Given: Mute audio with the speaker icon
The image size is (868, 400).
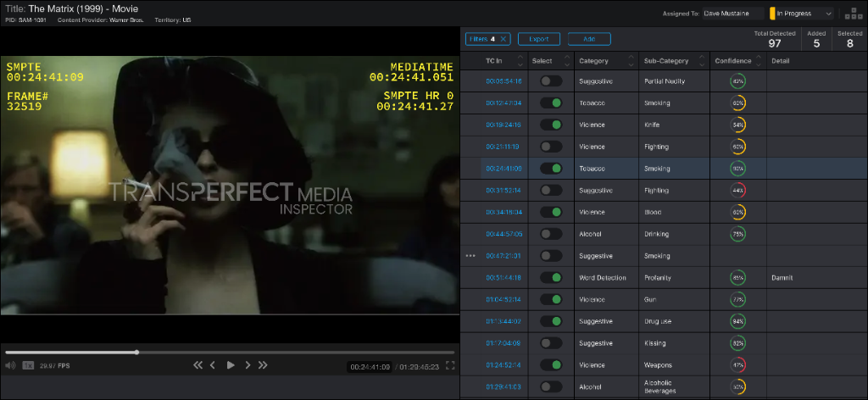Looking at the screenshot, I should [10, 365].
